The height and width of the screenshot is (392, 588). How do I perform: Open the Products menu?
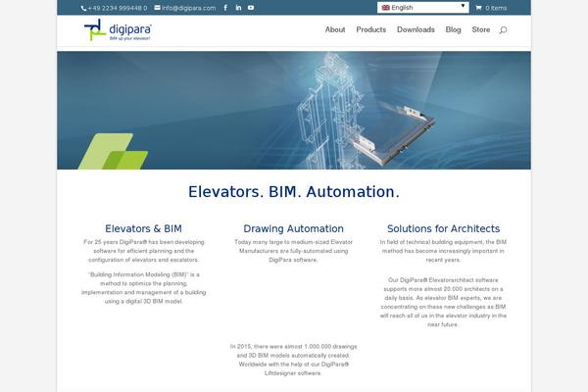coord(370,29)
